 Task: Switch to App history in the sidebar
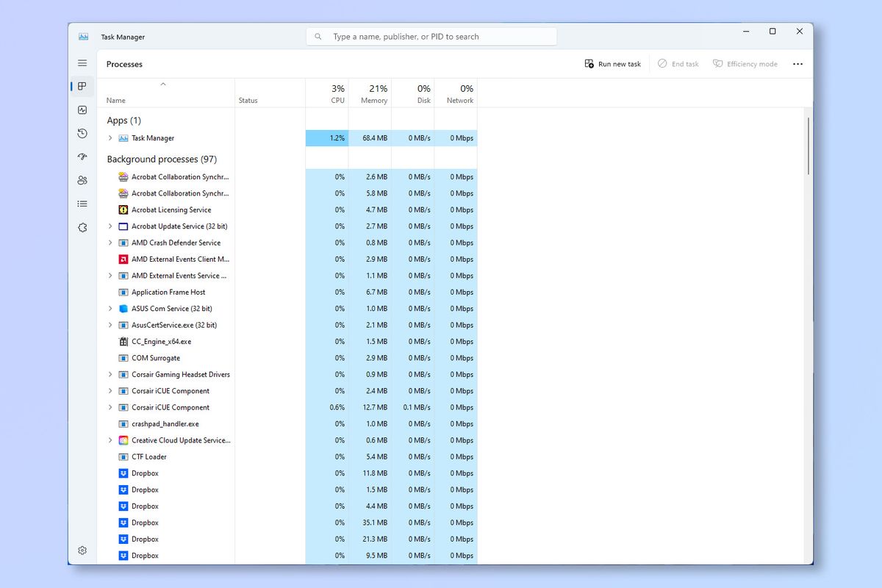point(82,133)
